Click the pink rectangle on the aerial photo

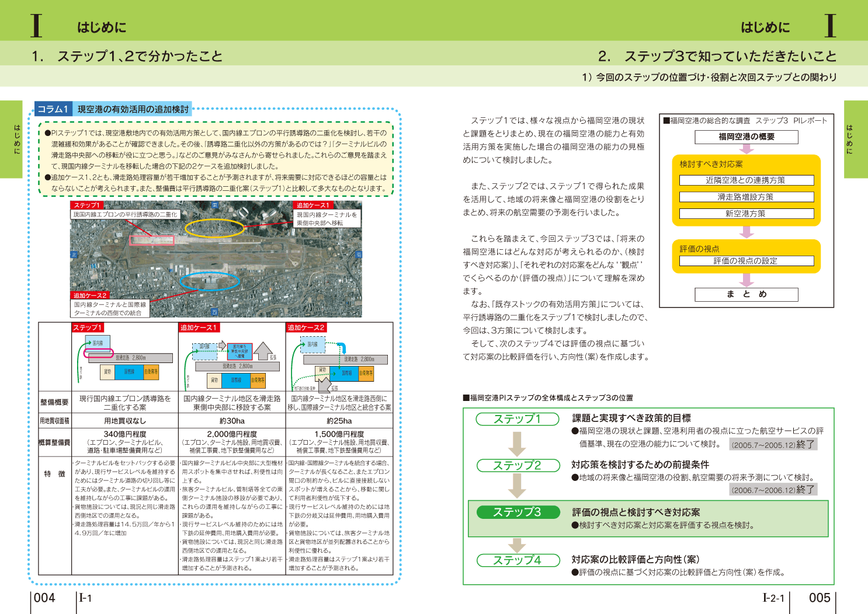(x=152, y=240)
